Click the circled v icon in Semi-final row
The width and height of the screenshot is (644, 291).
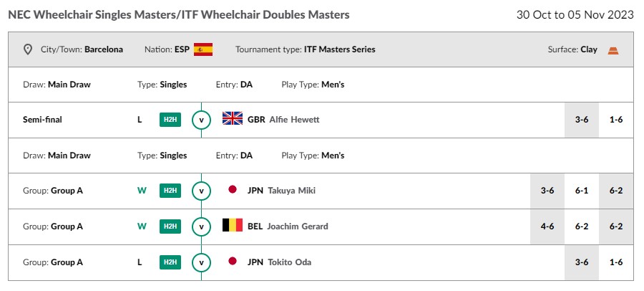(201, 120)
